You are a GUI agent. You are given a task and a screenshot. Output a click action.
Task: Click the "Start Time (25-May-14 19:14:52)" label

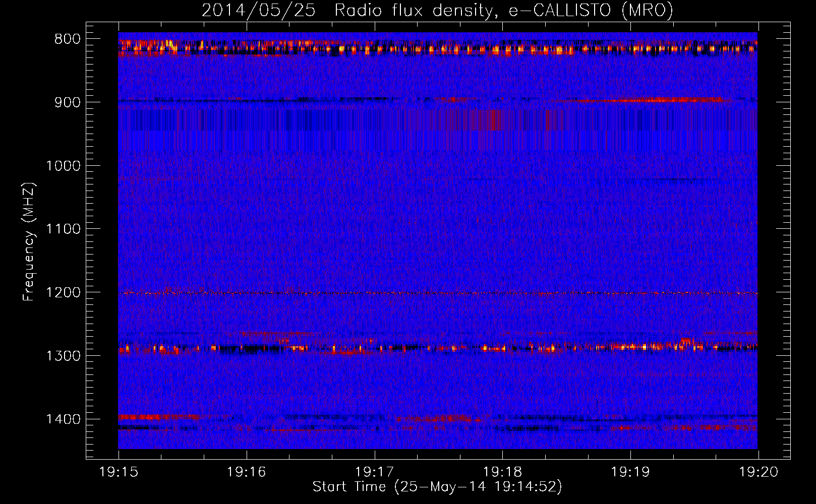(437, 487)
